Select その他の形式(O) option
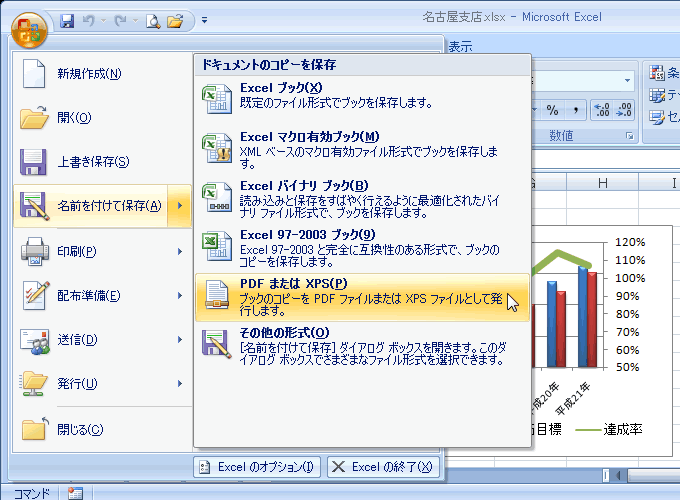Screen dimensions: 680x500 (362, 346)
